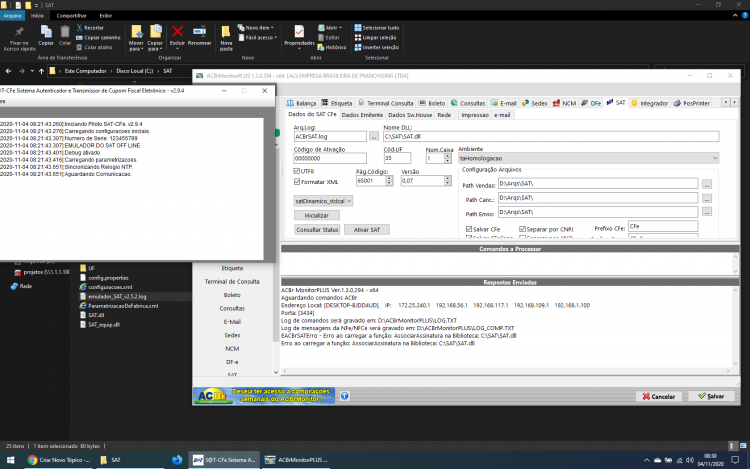Switch to the Terminal Consulta tab

click(386, 103)
